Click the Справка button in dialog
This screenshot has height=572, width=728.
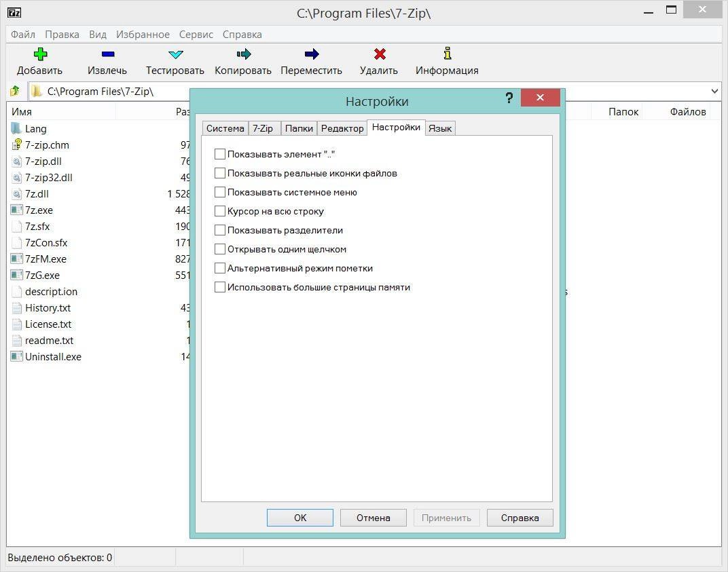(520, 518)
